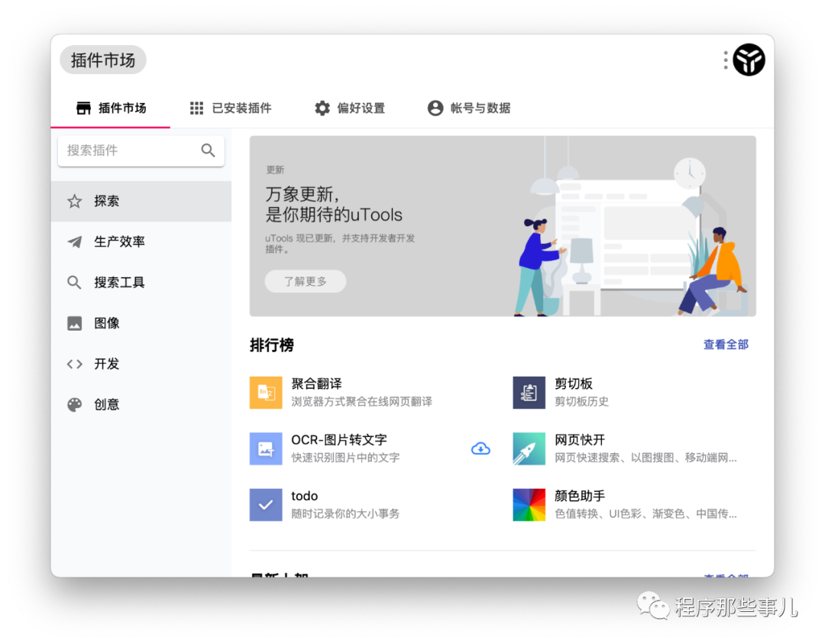The image size is (825, 644).
Task: Click the OCR-图片转文字 title text
Action: (x=339, y=440)
